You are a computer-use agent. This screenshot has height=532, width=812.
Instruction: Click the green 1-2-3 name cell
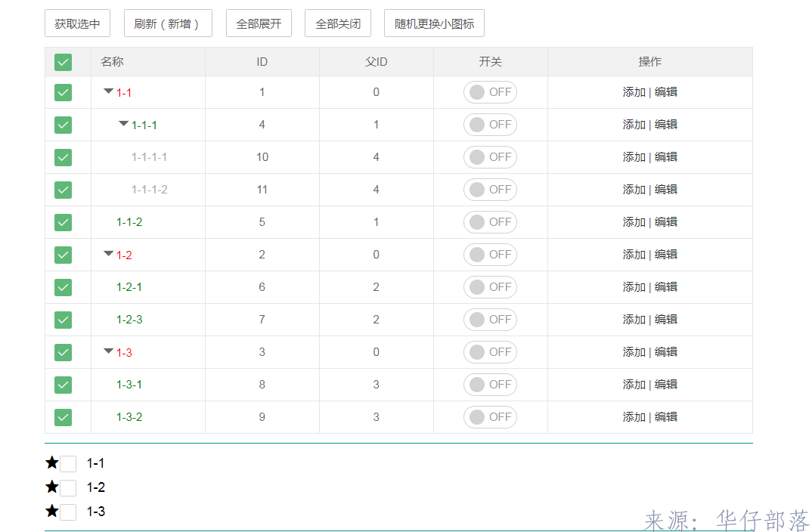point(129,320)
